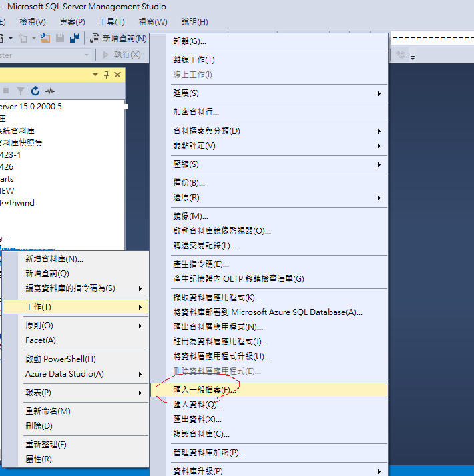Viewport: 474px width, 476px height.
Task: Select 重新命名(M) rename entry
Action: 75,411
